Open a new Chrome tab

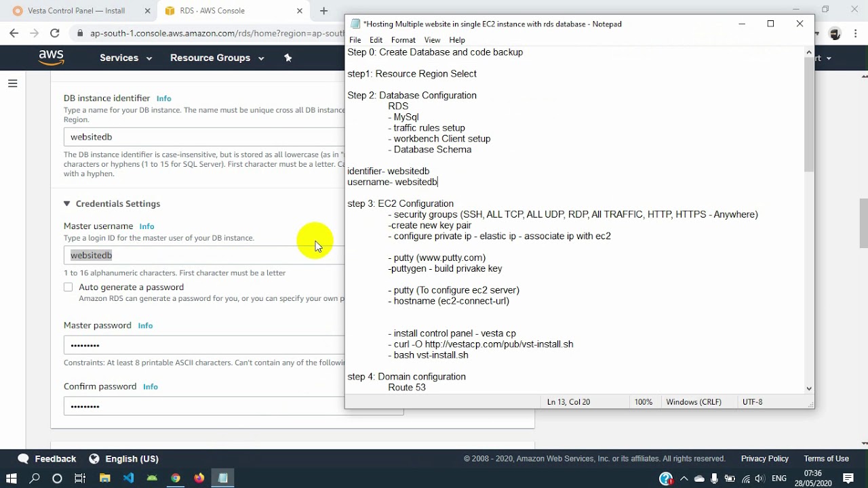(x=323, y=11)
